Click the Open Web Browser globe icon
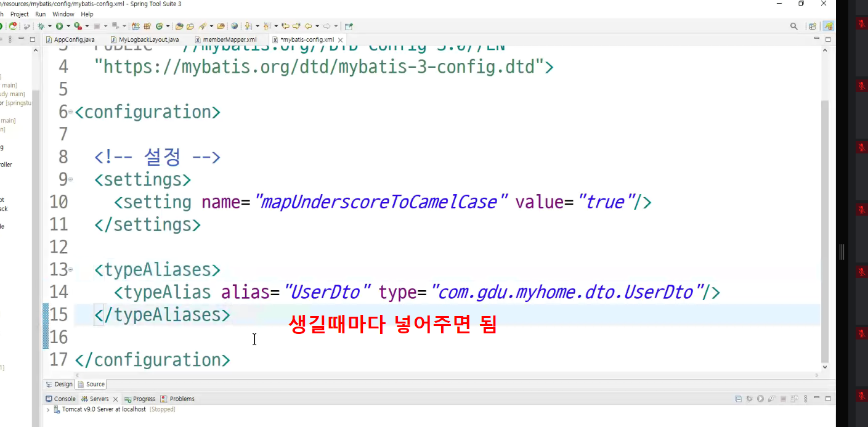 pos(234,26)
